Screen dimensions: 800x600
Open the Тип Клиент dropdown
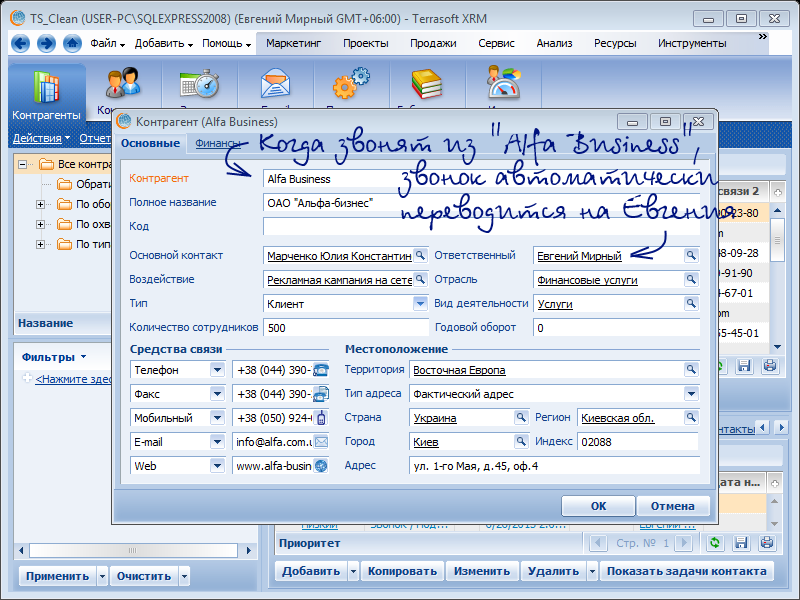click(420, 304)
